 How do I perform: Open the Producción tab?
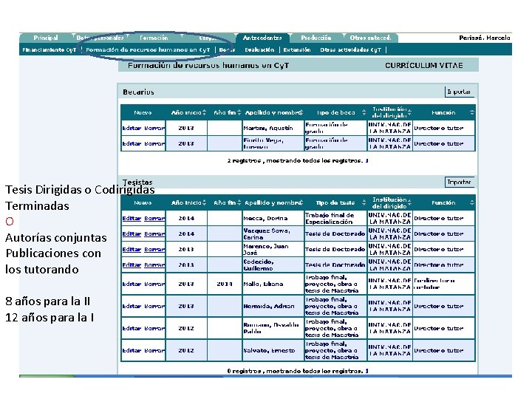pos(316,38)
